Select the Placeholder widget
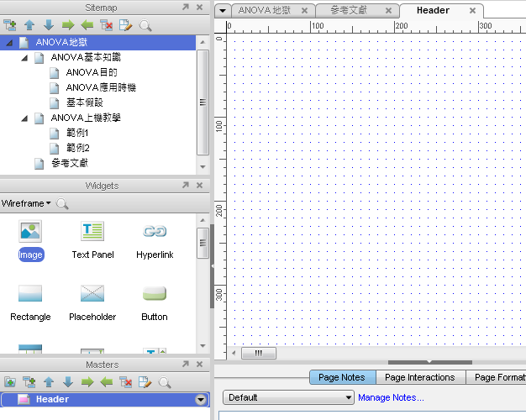 tap(92, 302)
